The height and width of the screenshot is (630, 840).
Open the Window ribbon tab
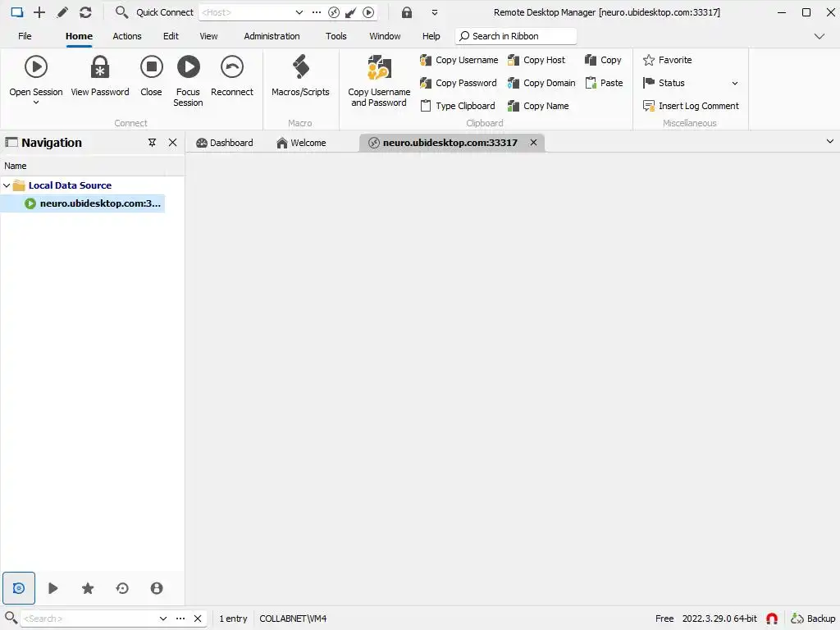(385, 36)
